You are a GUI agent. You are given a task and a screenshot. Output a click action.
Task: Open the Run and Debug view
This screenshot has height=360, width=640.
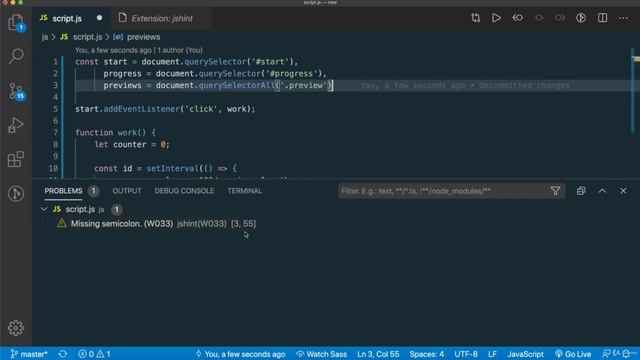pos(16,125)
